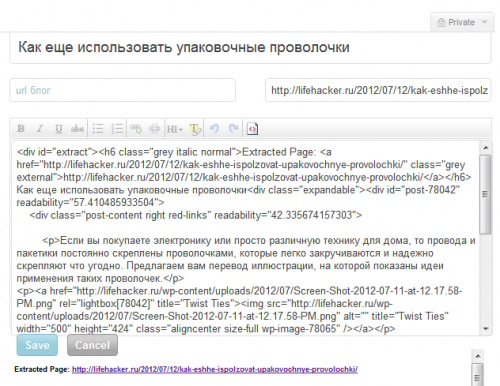Screen dimensions: 500x386
Task: Click the editor vertical scrollbar thumb
Action: (485, 194)
